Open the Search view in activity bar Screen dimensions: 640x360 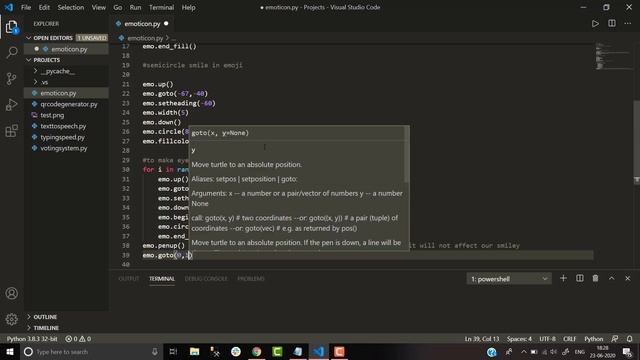(x=12, y=52)
